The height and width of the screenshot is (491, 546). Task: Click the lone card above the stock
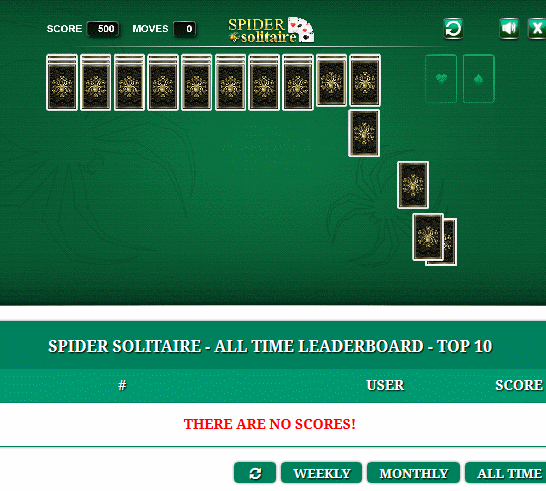[x=413, y=185]
